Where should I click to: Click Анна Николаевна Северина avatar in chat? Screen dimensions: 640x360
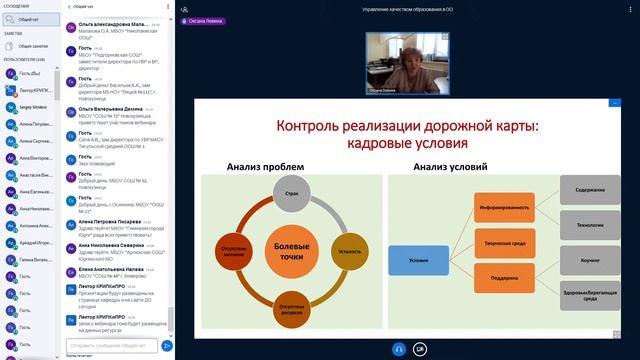coord(71,249)
